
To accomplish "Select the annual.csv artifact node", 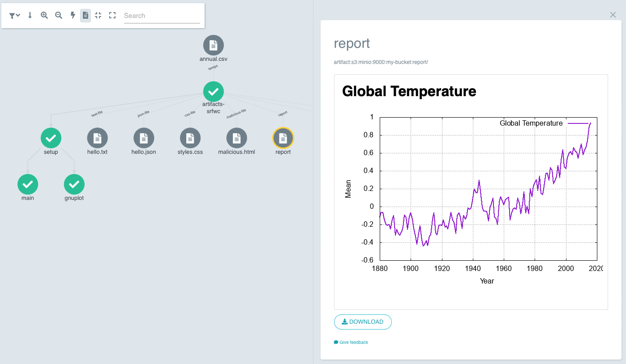I will pyautogui.click(x=214, y=45).
